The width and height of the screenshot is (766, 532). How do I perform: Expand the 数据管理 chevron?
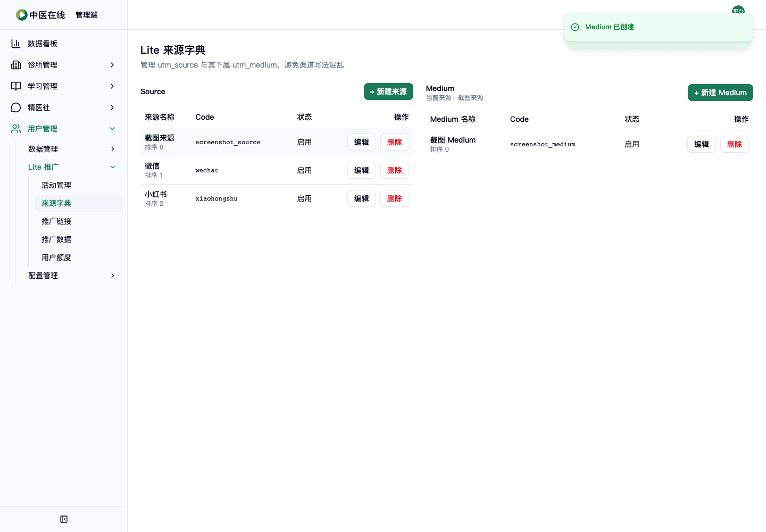pos(113,149)
